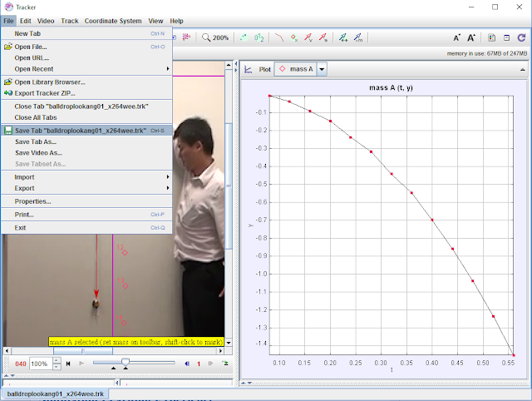The width and height of the screenshot is (532, 401).
Task: Open the View menu
Action: 155,21
